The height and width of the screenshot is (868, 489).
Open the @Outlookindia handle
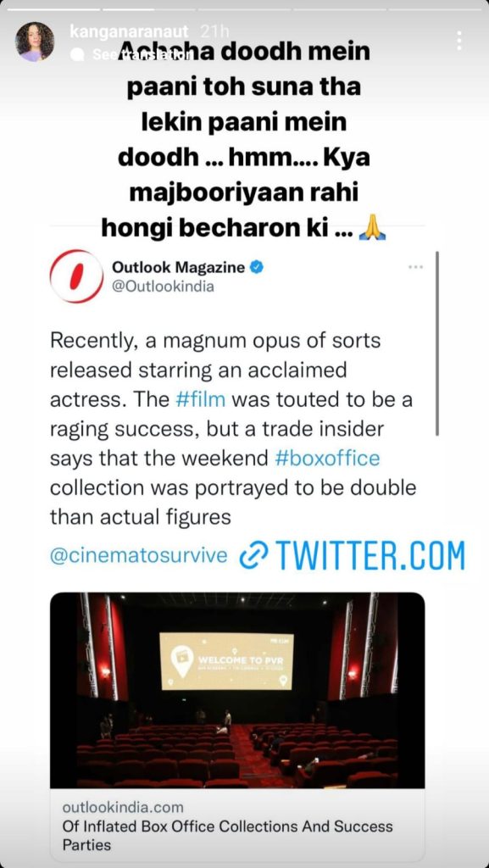[x=163, y=287]
